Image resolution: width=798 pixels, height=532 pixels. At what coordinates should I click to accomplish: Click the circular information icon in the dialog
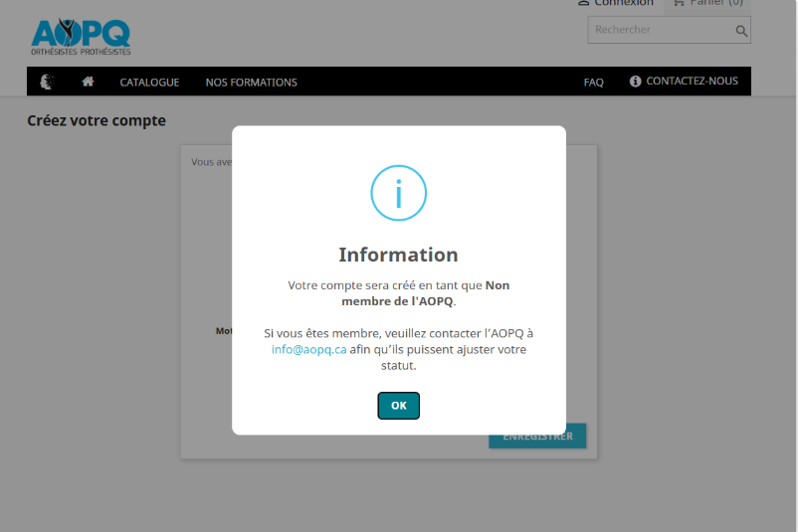pos(398,193)
